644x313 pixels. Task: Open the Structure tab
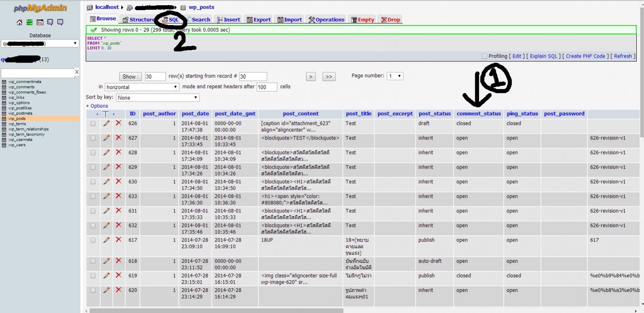(x=139, y=19)
